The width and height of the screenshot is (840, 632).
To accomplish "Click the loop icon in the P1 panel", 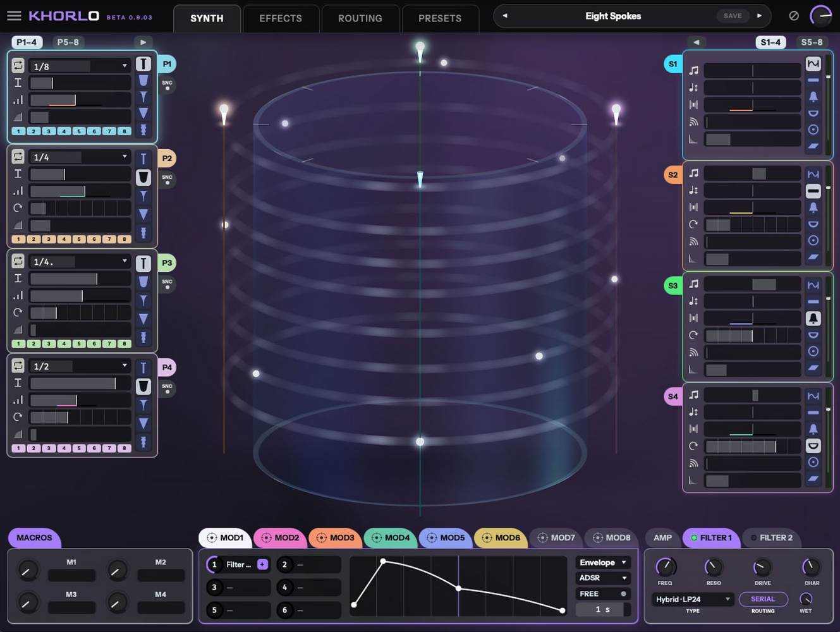I will pos(18,66).
